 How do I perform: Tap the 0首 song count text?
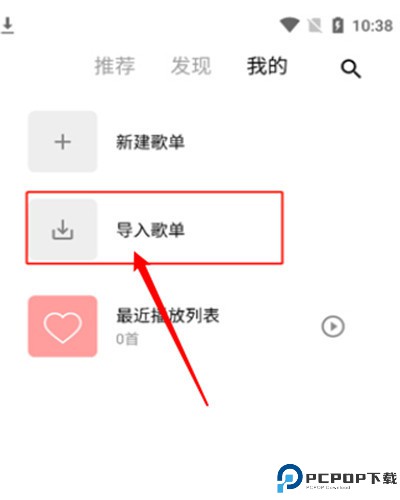pos(127,339)
